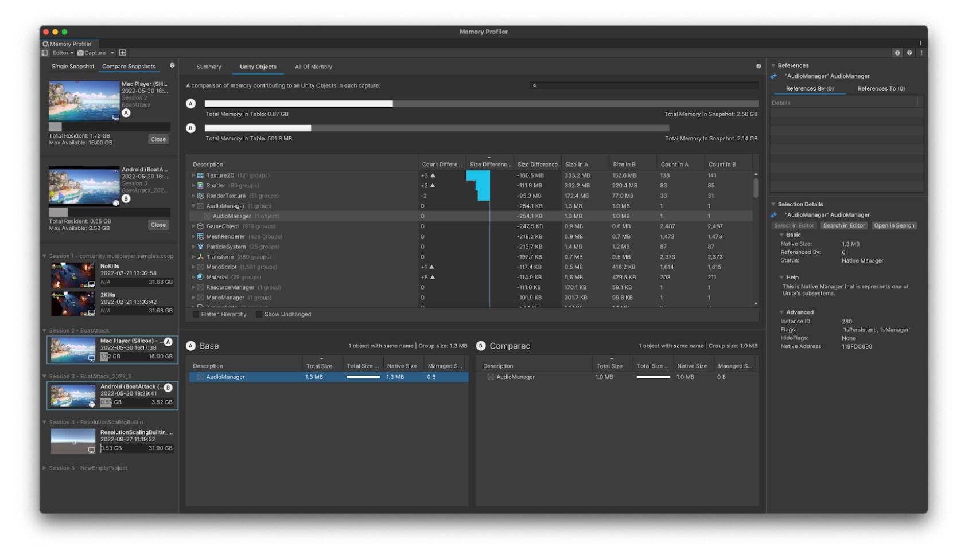
Task: Expand the Texture2D group row
Action: (193, 175)
